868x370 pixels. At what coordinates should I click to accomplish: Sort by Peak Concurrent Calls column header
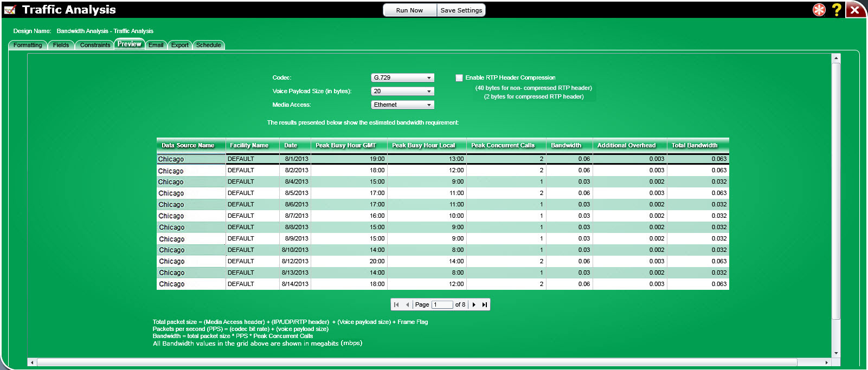click(503, 146)
